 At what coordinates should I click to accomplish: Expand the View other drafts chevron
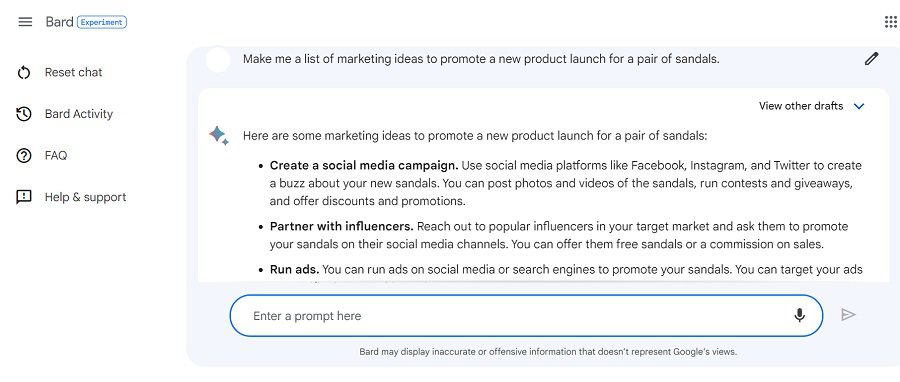(x=859, y=106)
